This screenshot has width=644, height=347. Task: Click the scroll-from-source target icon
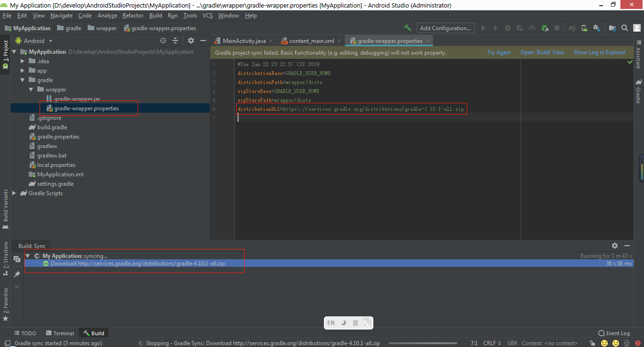(x=163, y=41)
